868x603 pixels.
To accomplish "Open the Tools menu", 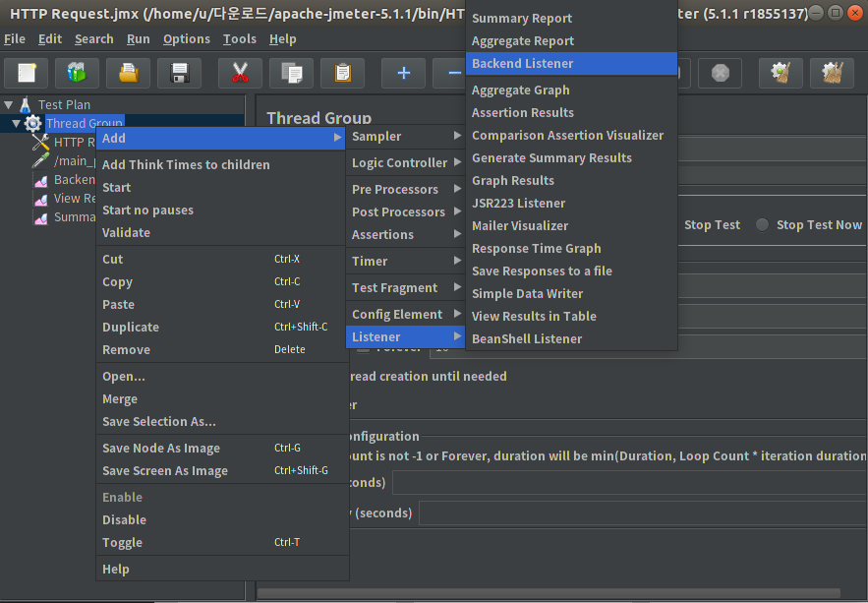I will pos(240,39).
